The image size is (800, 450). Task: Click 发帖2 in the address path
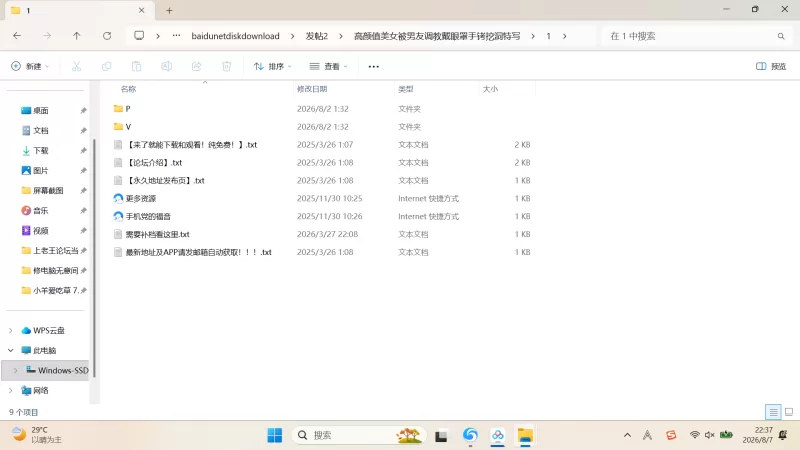tap(316, 36)
